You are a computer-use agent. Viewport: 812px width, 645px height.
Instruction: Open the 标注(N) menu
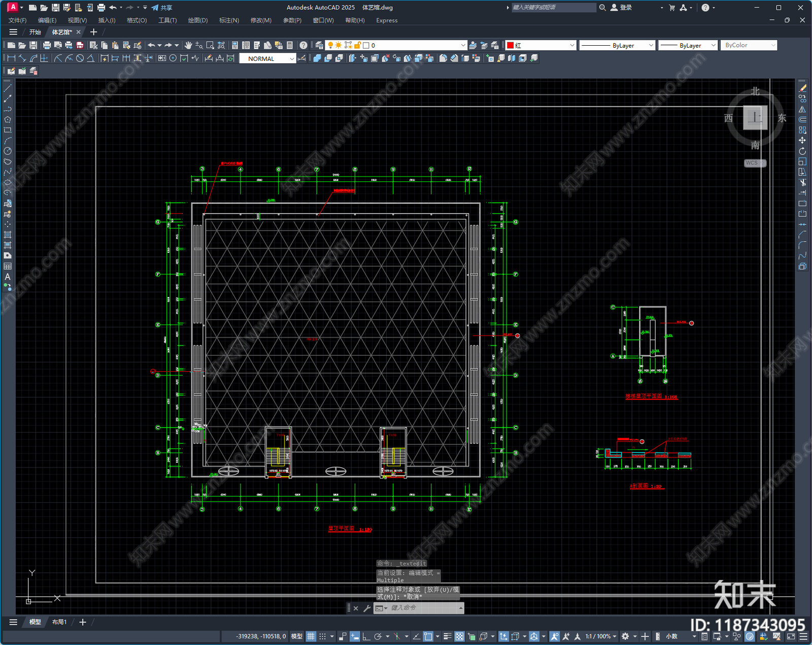coord(229,20)
